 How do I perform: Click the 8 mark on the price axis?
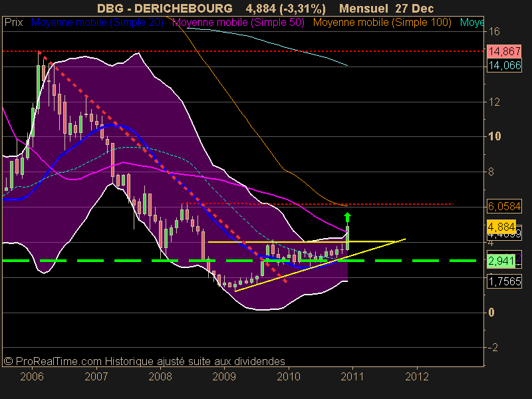click(x=491, y=172)
